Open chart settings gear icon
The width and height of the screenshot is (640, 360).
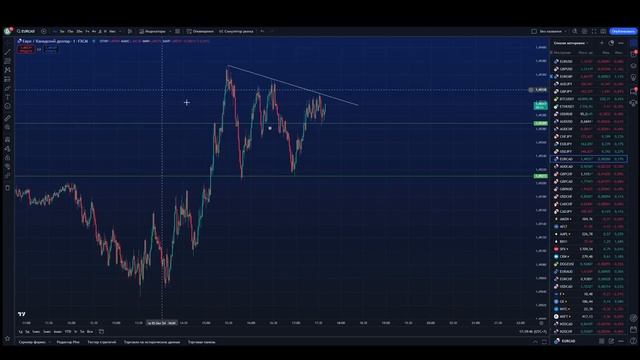pos(584,31)
